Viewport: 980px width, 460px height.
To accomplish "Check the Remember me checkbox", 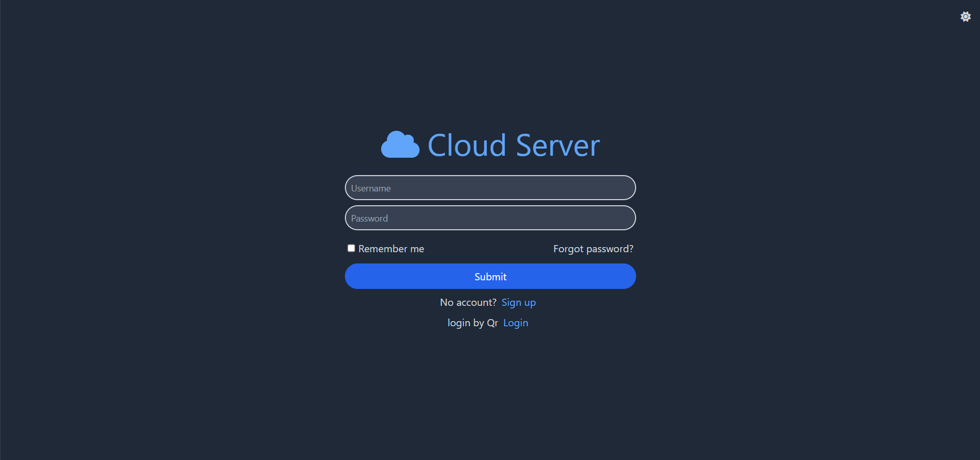I will click(x=352, y=248).
